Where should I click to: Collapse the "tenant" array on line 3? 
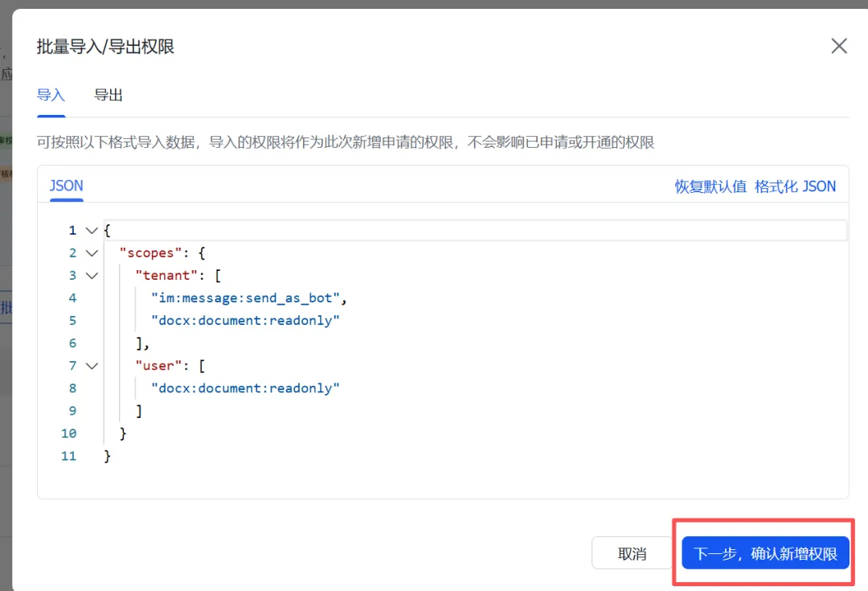92,275
